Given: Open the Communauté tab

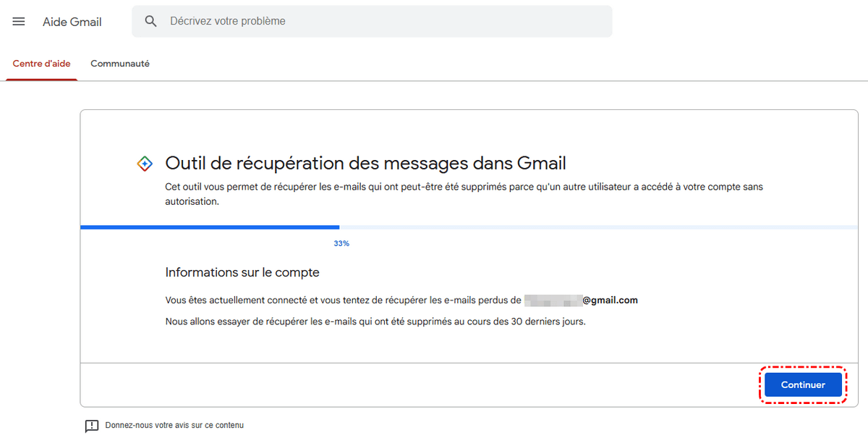Looking at the screenshot, I should click(120, 64).
